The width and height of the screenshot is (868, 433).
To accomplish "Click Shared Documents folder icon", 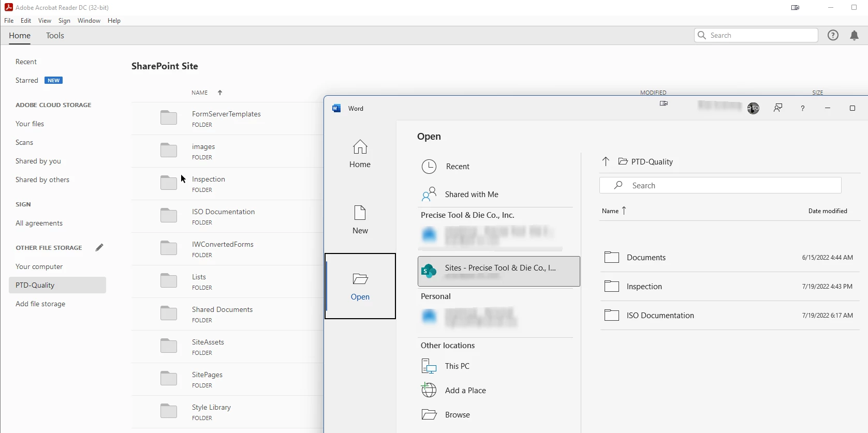I will click(169, 313).
